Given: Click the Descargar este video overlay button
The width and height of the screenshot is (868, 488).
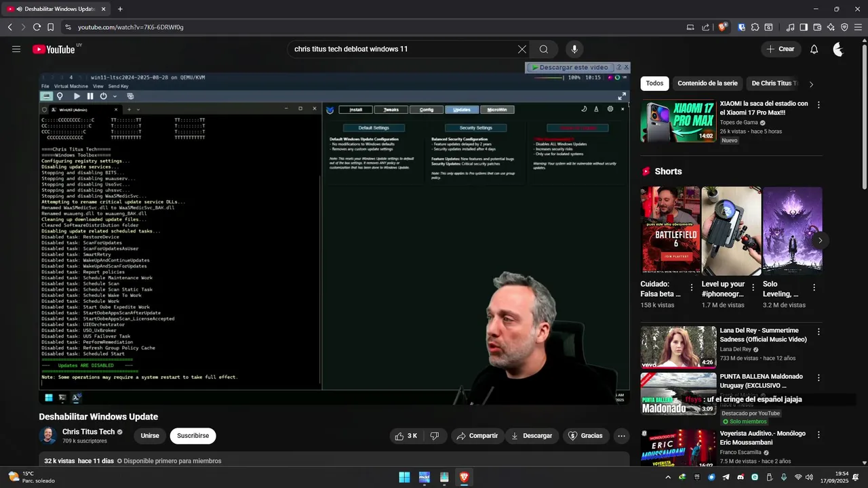Looking at the screenshot, I should (x=570, y=68).
